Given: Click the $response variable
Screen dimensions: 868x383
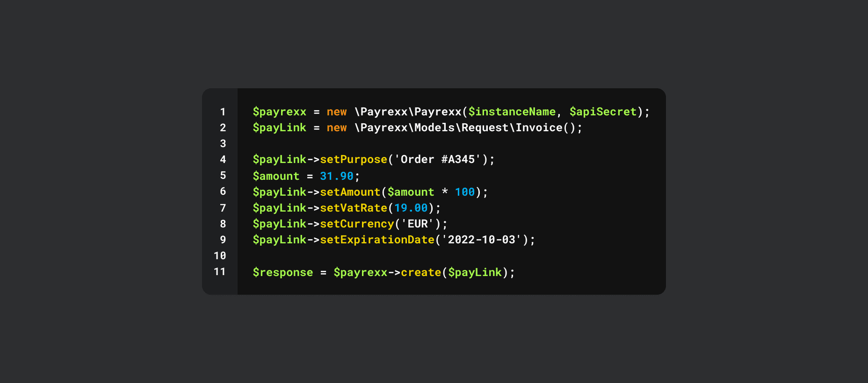Looking at the screenshot, I should point(283,273).
